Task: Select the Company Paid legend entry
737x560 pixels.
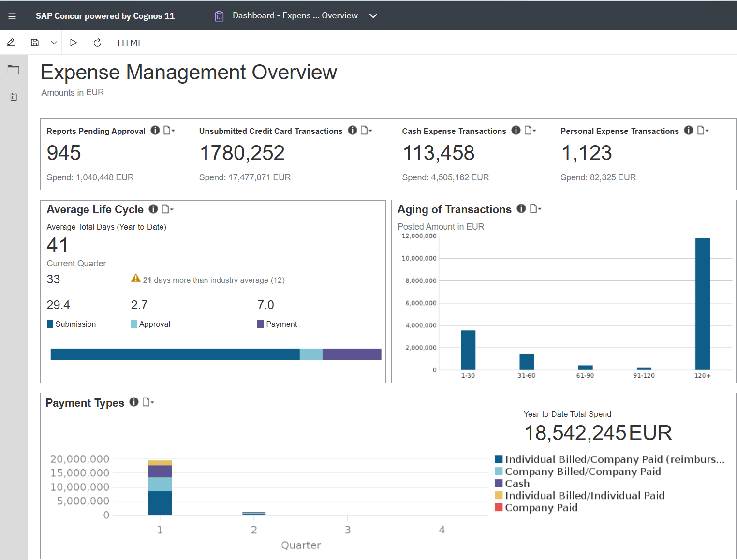Action: [536, 508]
